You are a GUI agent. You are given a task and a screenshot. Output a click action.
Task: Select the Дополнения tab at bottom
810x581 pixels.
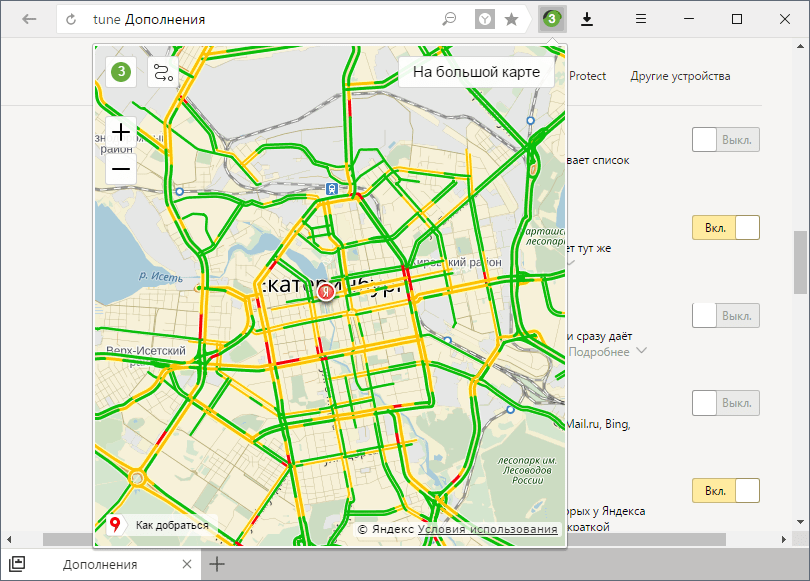click(100, 564)
